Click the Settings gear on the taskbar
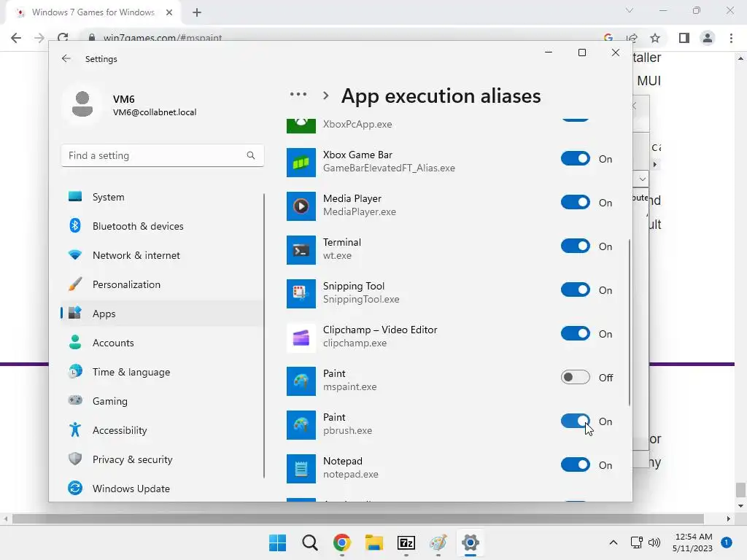The height and width of the screenshot is (560, 747). [x=471, y=542]
